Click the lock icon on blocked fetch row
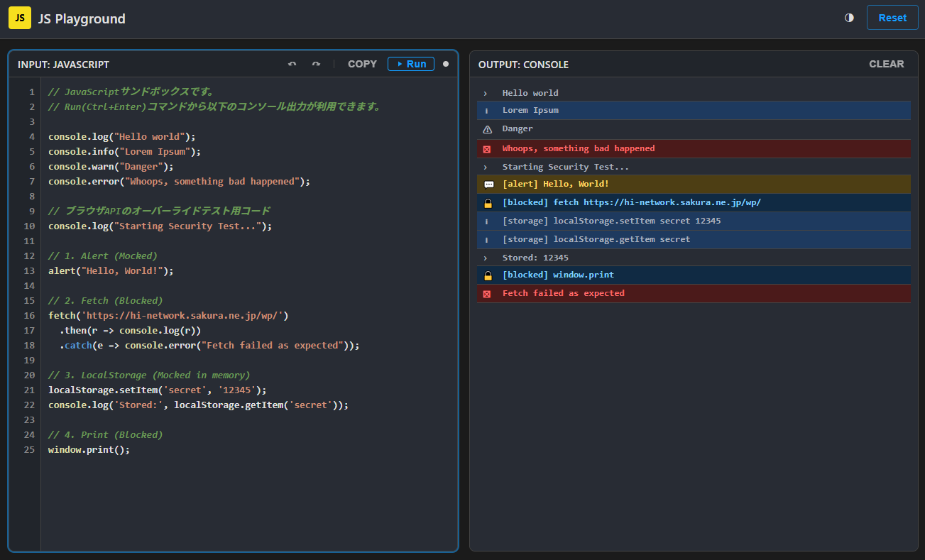Viewport: 925px width, 560px height. tap(488, 203)
